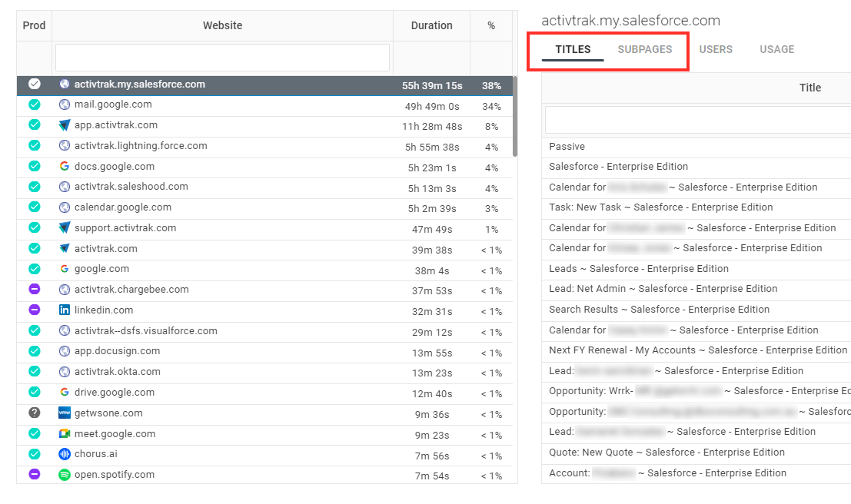Sort by the % column header

coord(491,25)
